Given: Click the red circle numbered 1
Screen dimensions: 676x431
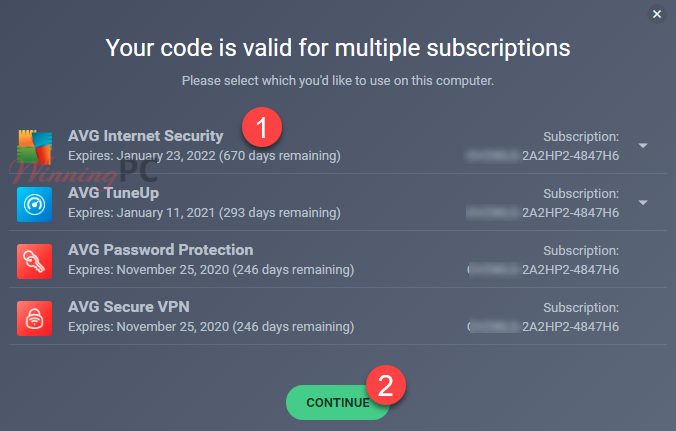Looking at the screenshot, I should pos(262,127).
